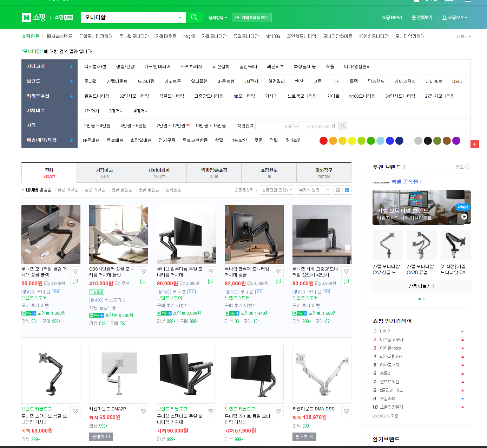Wishlist heart for 카멜마운트 CMA2P item
This screenshot has width=487, height=448.
click(x=143, y=411)
